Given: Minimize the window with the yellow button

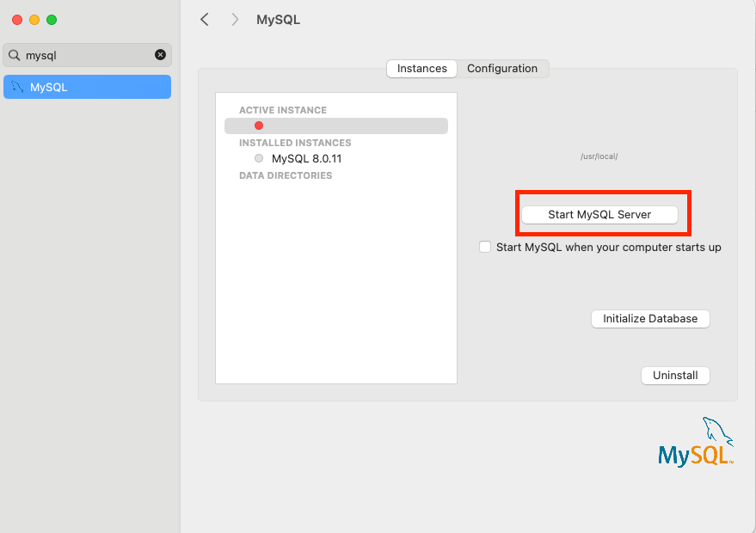Looking at the screenshot, I should click(x=34, y=20).
